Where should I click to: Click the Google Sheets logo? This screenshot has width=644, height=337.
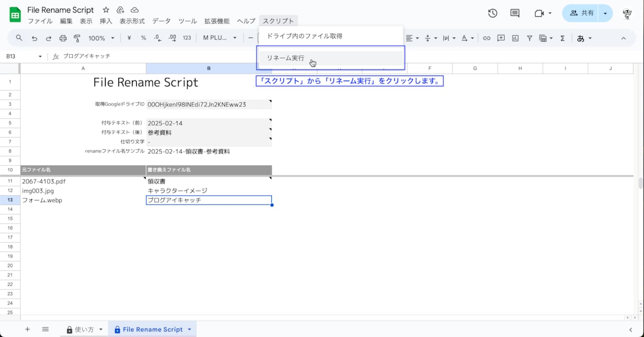click(x=15, y=14)
